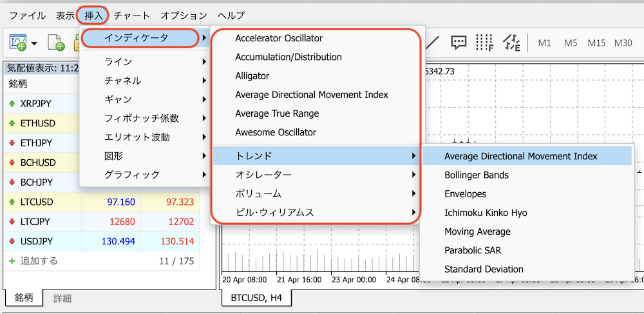
Task: Add Ichimoku Kinko Hyo indicator
Action: pyautogui.click(x=486, y=213)
